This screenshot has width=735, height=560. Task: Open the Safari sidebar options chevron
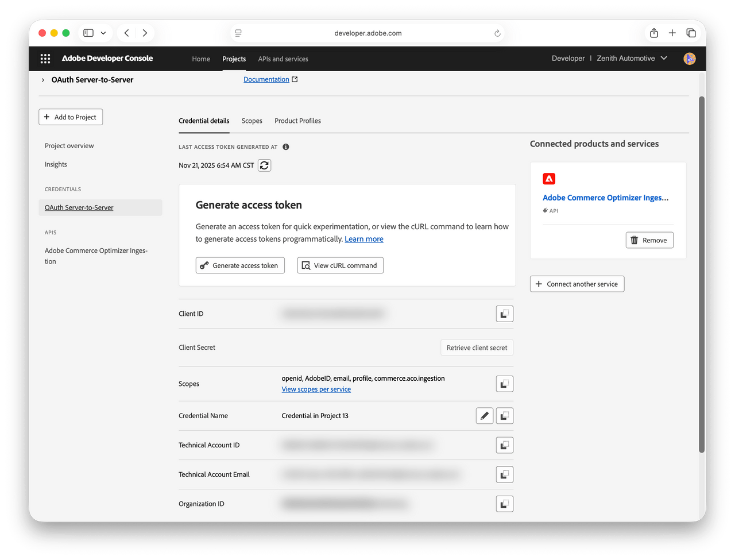click(103, 33)
